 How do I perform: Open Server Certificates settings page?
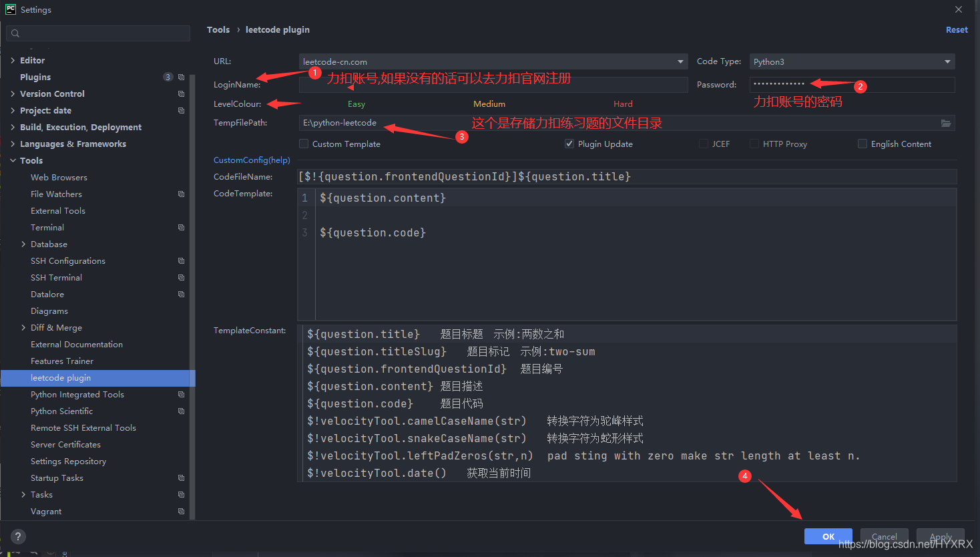click(65, 445)
